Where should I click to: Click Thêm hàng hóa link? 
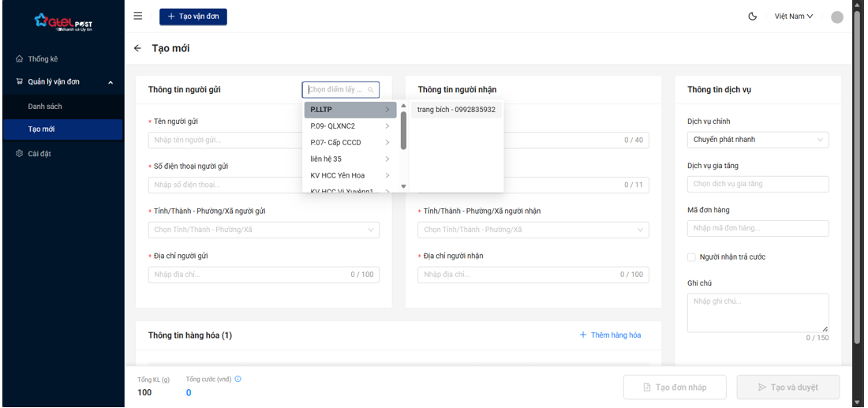(x=610, y=335)
